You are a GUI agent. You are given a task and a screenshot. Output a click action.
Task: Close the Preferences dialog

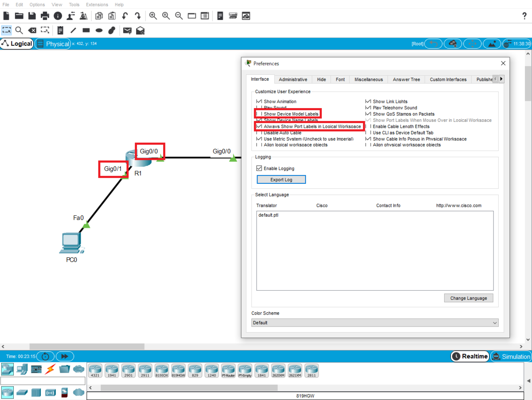pyautogui.click(x=503, y=63)
